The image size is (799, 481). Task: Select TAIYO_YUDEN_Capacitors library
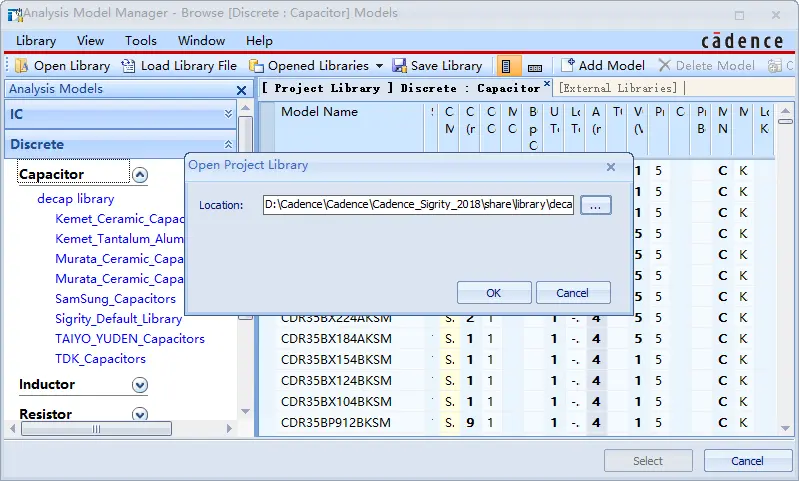click(130, 339)
